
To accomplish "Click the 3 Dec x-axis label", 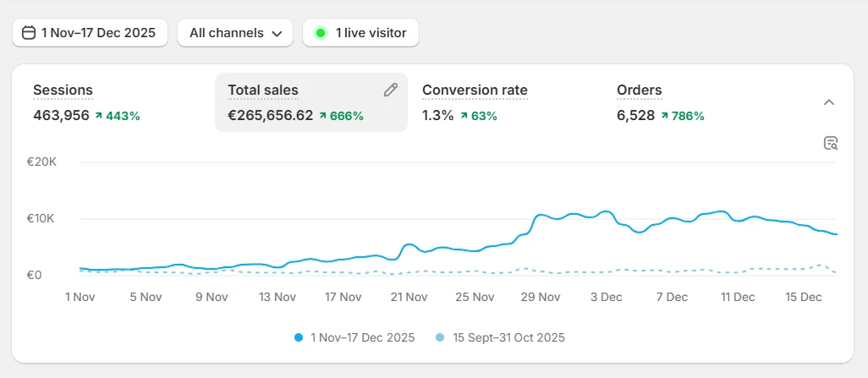I will pyautogui.click(x=605, y=297).
